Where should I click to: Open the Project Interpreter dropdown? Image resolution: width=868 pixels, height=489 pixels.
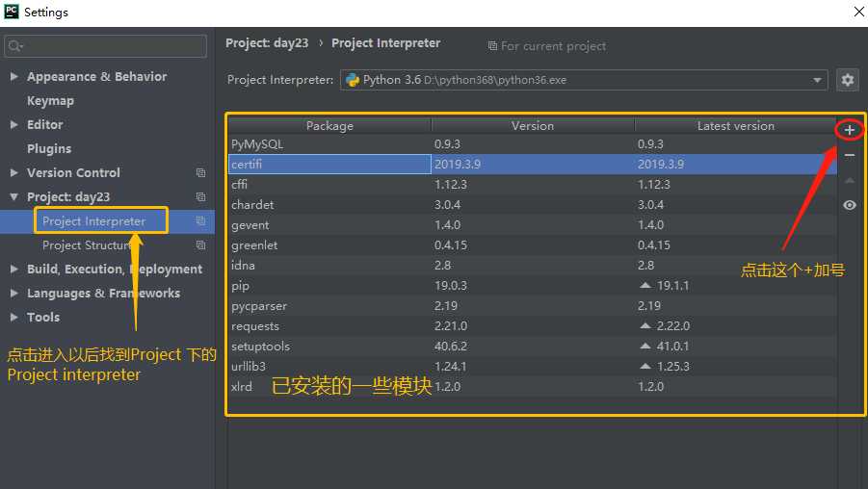(584, 80)
